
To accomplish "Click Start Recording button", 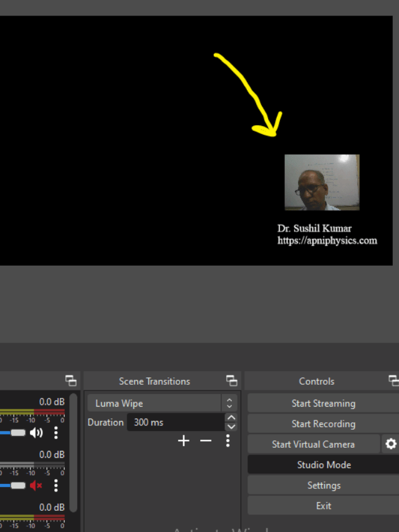I will (324, 423).
